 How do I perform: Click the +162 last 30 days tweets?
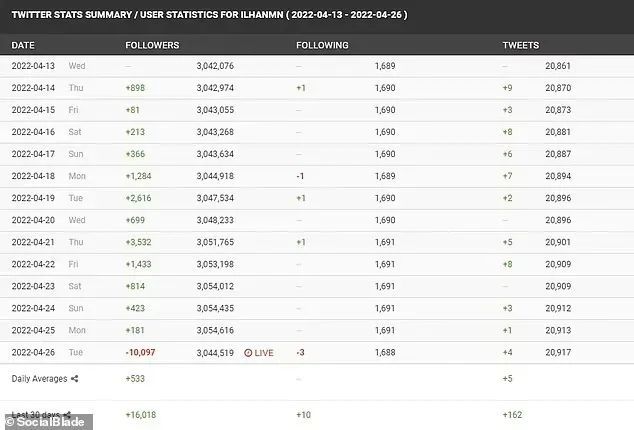click(x=512, y=415)
